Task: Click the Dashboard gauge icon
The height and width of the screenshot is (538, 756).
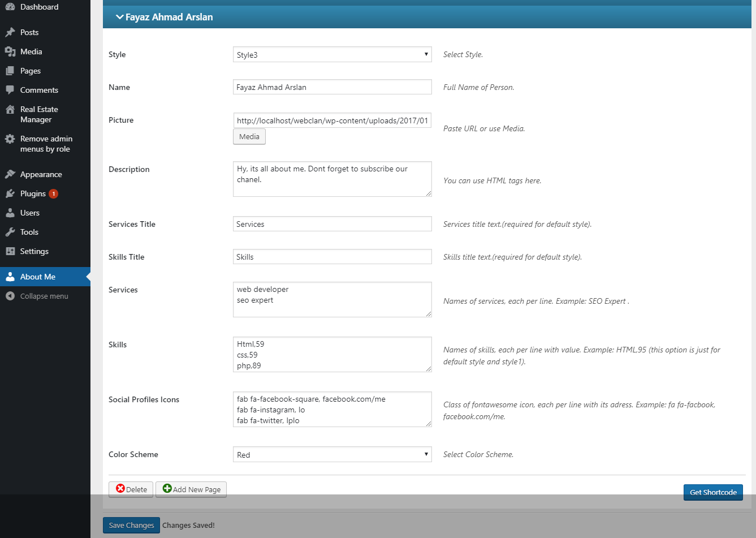Action: coord(10,7)
